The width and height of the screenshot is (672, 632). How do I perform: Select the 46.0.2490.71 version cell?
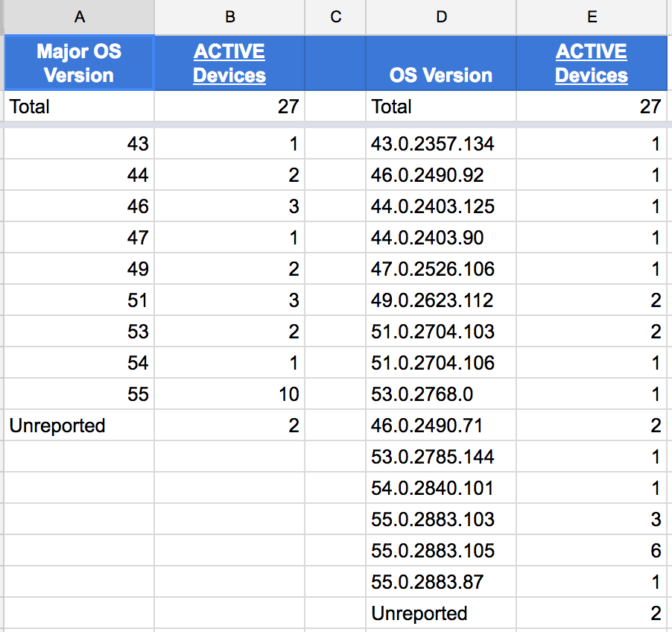point(441,426)
